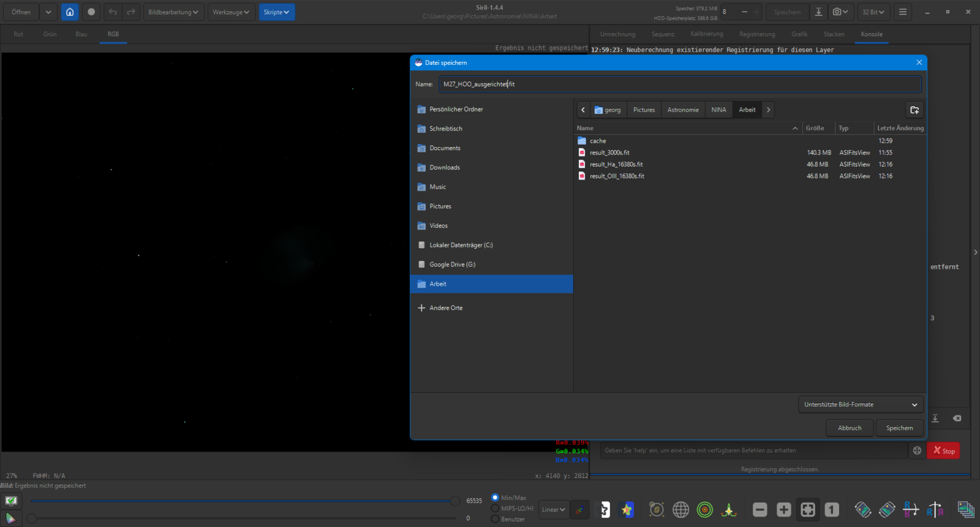Image resolution: width=980 pixels, height=527 pixels.
Task: Click the Speichern button in the dialog
Action: point(899,428)
